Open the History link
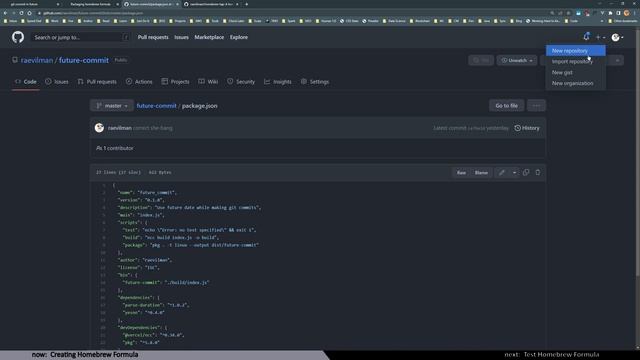The image size is (640, 360). 527,128
